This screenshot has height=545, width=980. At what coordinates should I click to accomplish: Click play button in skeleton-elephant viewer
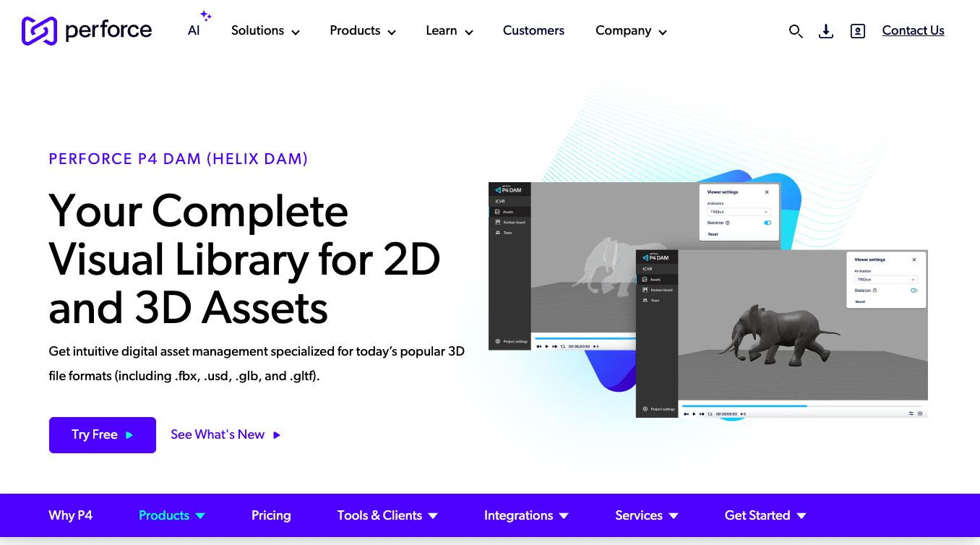click(x=547, y=346)
